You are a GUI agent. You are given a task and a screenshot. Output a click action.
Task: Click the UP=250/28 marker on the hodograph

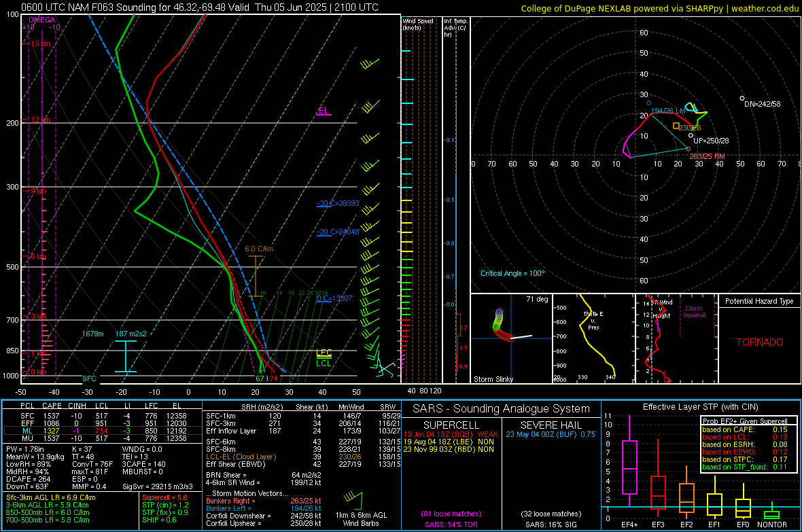click(x=691, y=136)
